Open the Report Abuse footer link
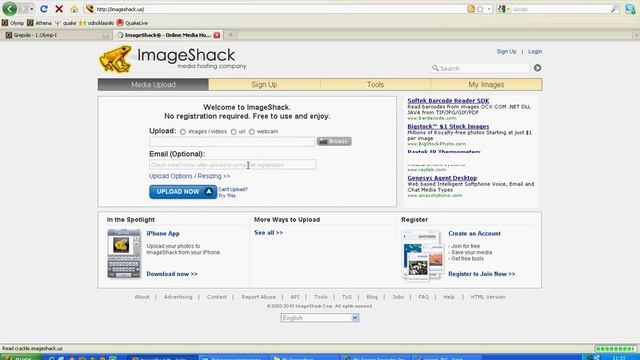 [x=258, y=297]
